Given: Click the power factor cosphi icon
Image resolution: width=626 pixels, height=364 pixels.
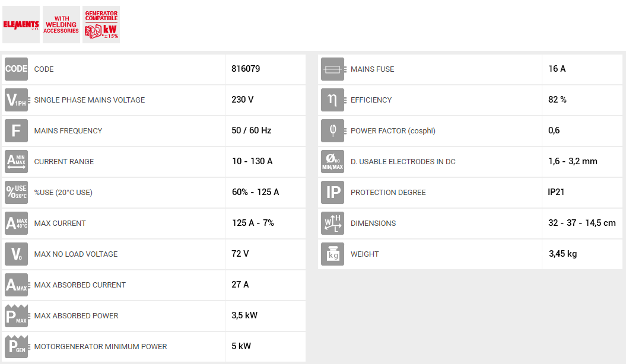Looking at the screenshot, I should [332, 130].
